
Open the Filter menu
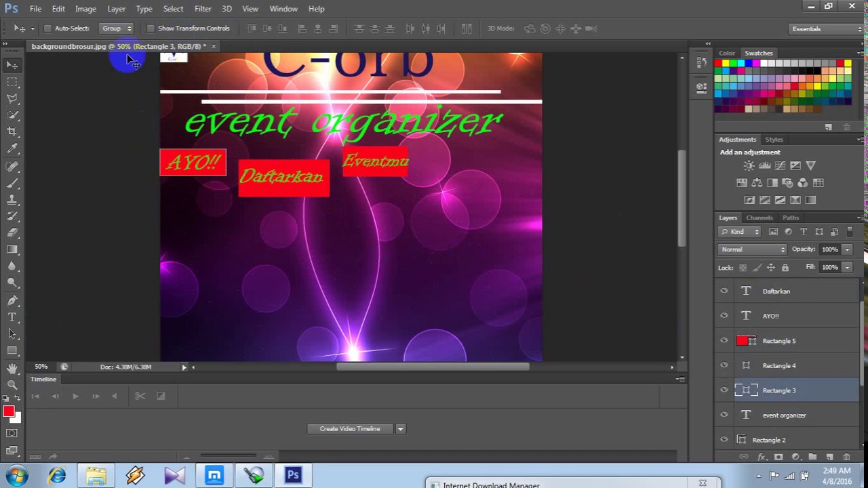203,9
